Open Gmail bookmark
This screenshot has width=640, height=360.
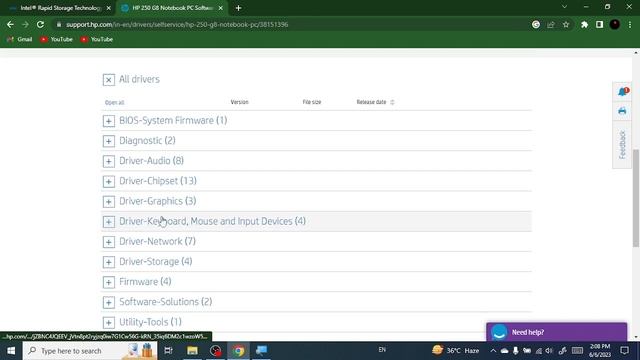pos(20,39)
